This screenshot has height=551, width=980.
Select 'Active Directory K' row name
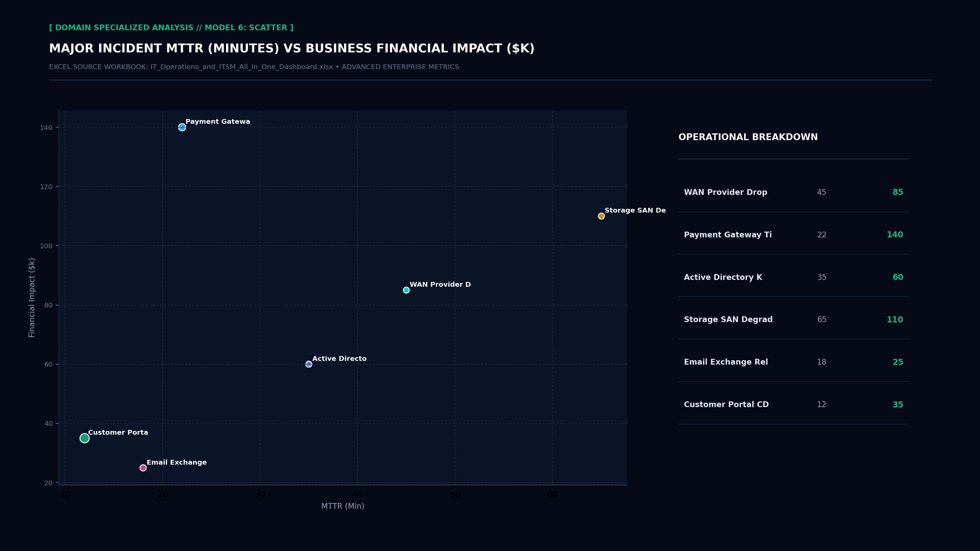point(723,278)
